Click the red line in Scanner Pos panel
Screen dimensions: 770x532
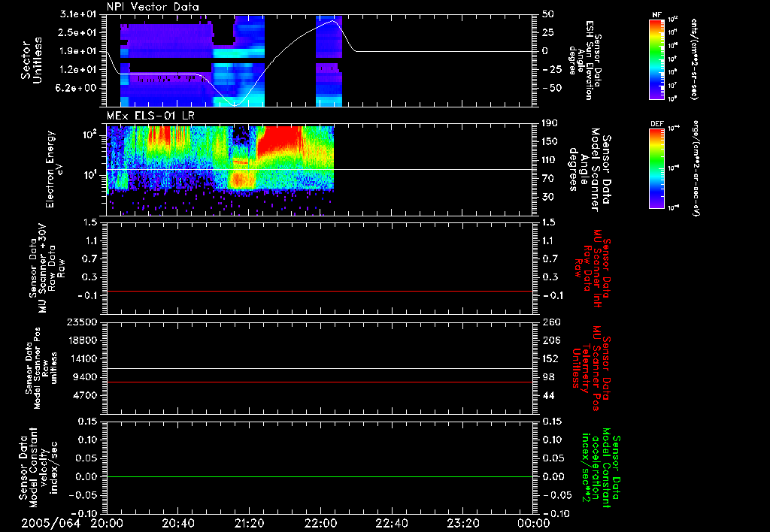click(x=320, y=382)
